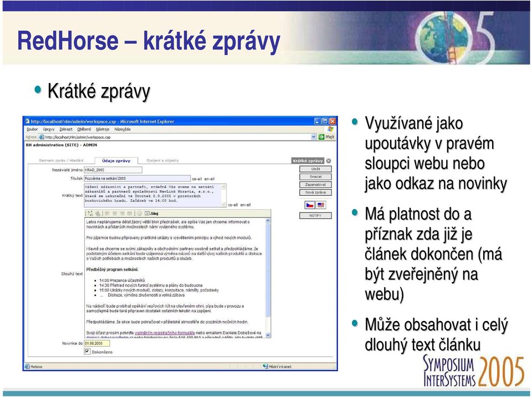
Task: Toggle the Dokončeno checkbox
Action: click(x=88, y=352)
